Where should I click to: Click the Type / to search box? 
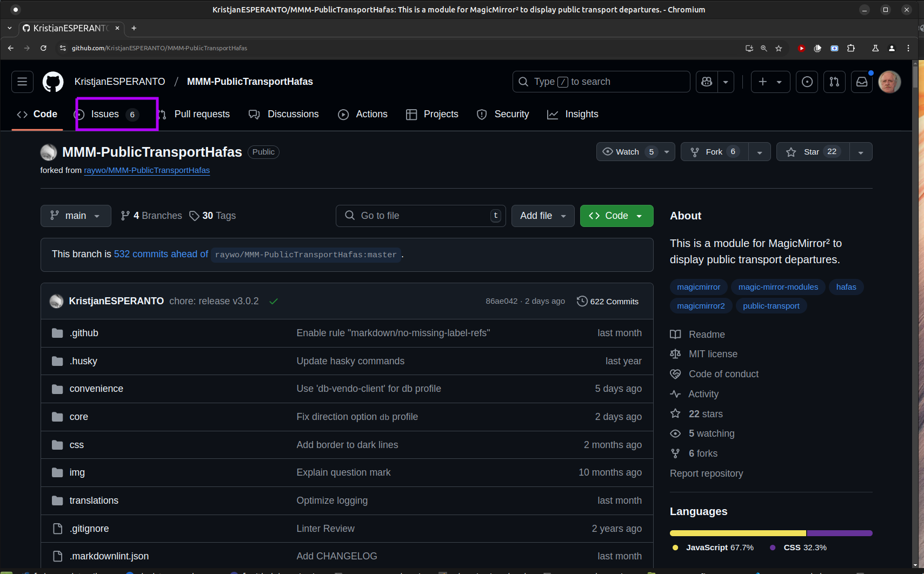(x=601, y=82)
